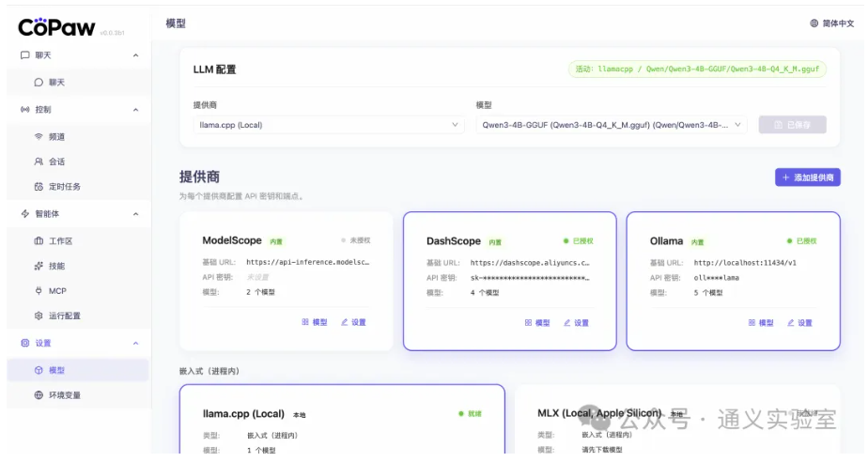
Task: Click the DashScope 已授权 status indicator
Action: [x=579, y=241]
